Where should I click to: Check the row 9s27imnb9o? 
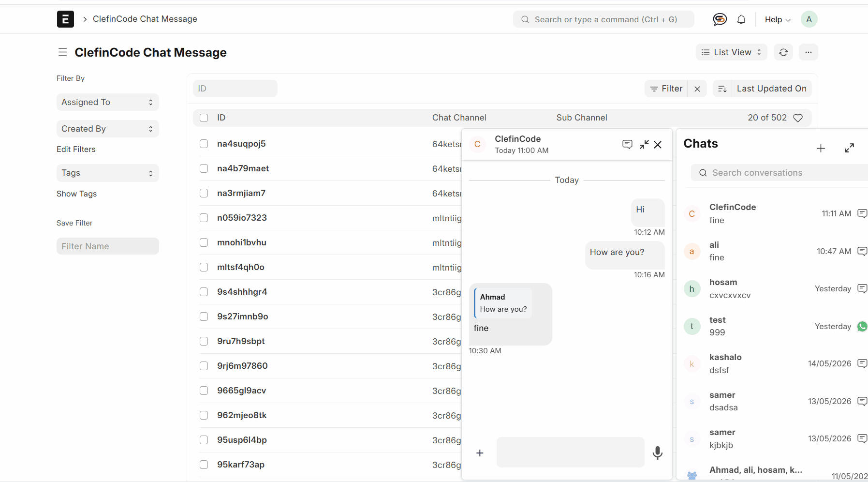204,316
